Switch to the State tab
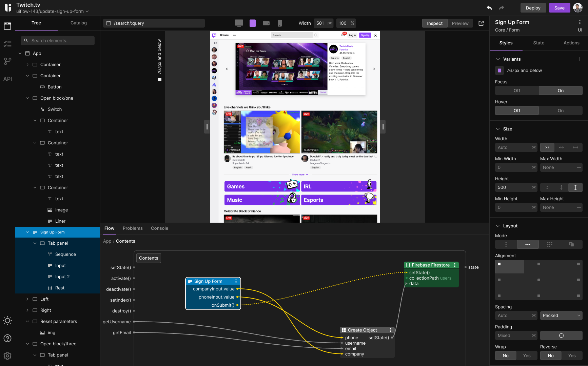 538,43
